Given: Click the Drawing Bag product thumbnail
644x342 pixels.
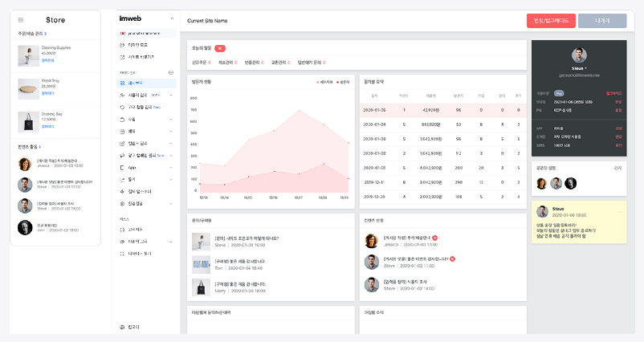Looking at the screenshot, I should 28,121.
